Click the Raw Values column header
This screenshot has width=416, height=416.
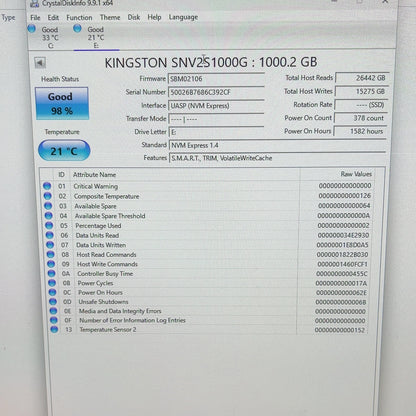(x=356, y=174)
